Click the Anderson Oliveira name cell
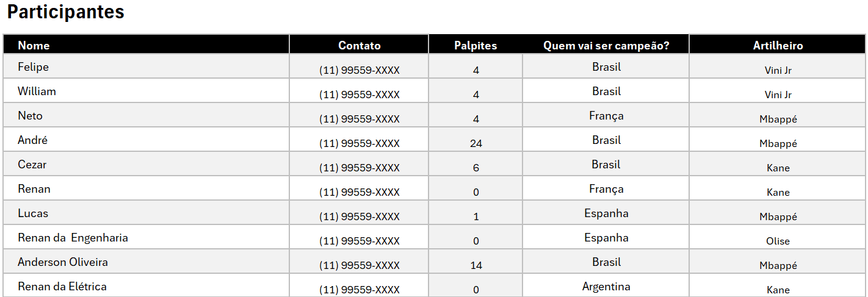868x297 pixels. click(x=63, y=262)
